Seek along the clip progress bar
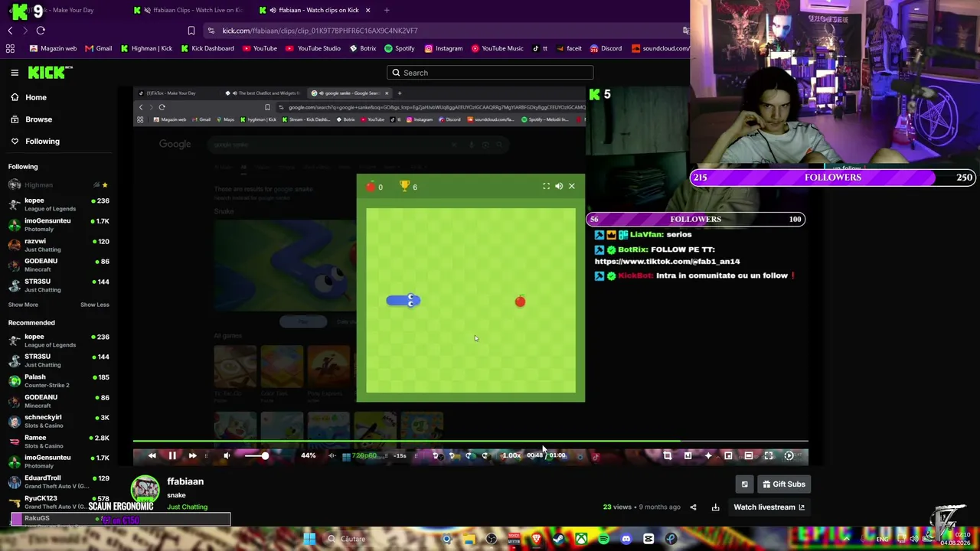The height and width of the screenshot is (551, 980). coord(470,442)
